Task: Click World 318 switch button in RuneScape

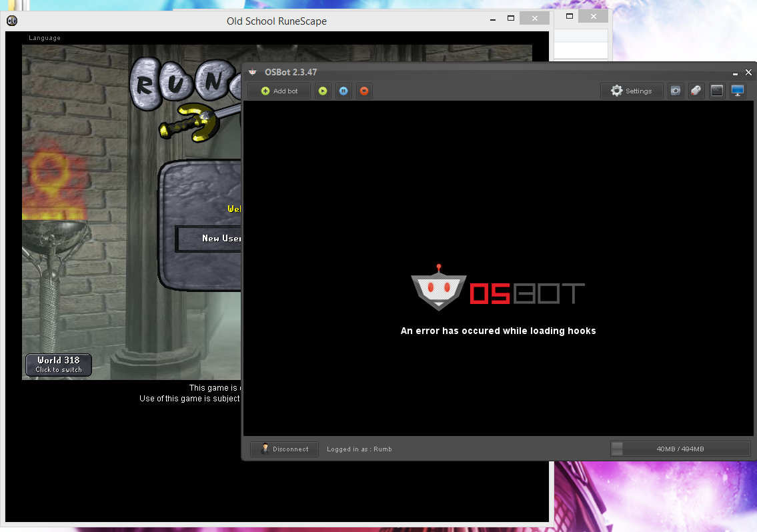Action: pyautogui.click(x=59, y=365)
